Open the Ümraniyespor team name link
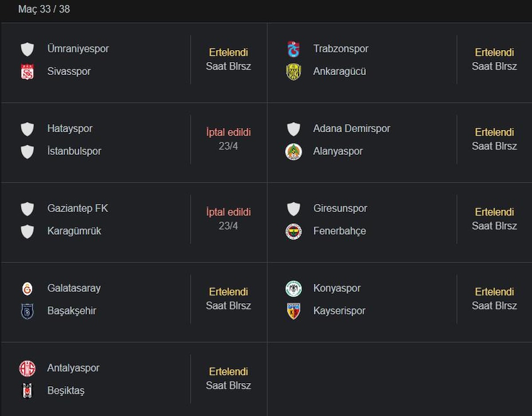 (x=78, y=49)
